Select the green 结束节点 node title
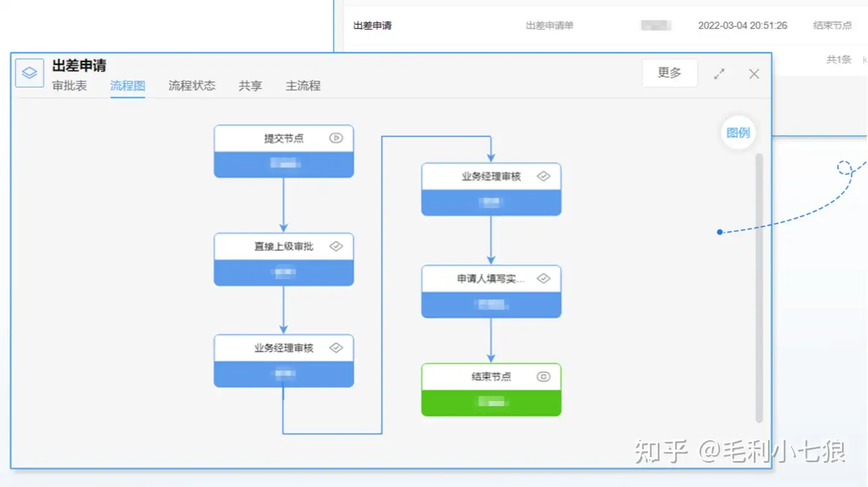This screenshot has height=487, width=868. click(x=491, y=377)
